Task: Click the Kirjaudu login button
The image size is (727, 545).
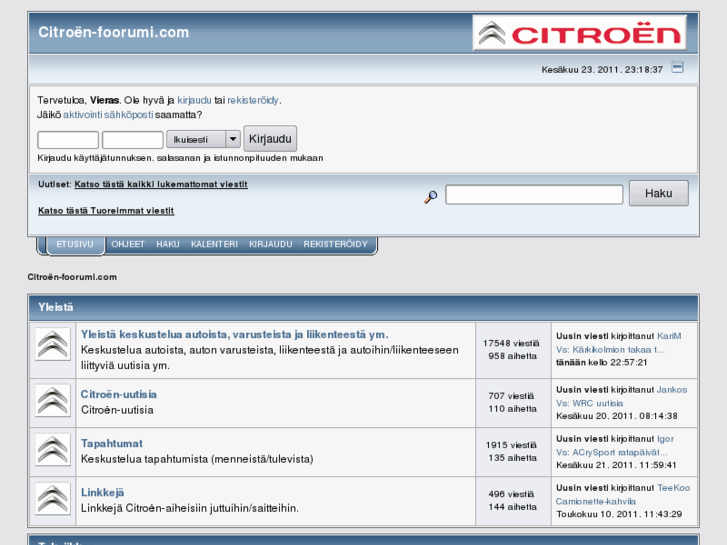Action: [x=270, y=139]
